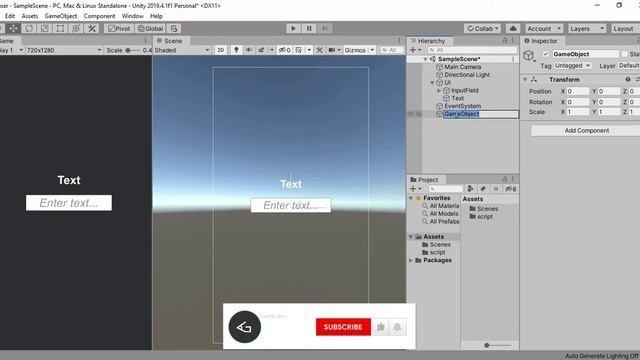Open the Account dropdown
Screen dimensions: 640x360
pos(544,29)
